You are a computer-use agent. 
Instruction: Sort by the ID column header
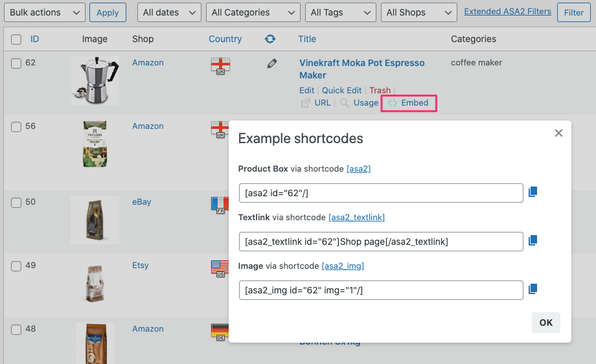click(34, 39)
